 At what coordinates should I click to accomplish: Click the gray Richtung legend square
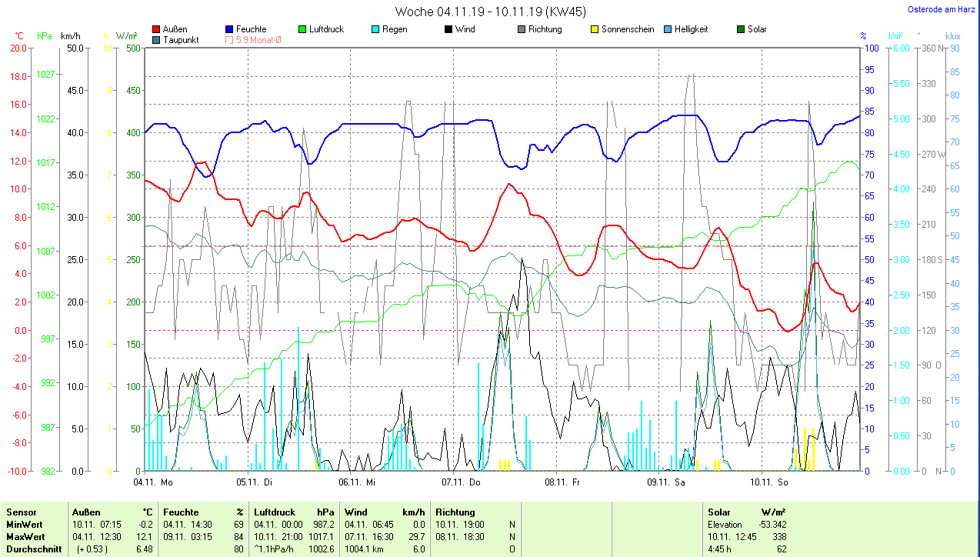(x=522, y=29)
